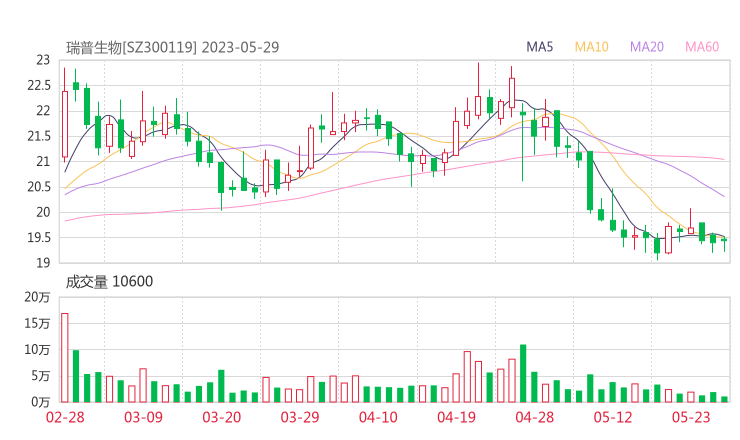
Task: Click the 03-09 date label
Action: (x=143, y=417)
